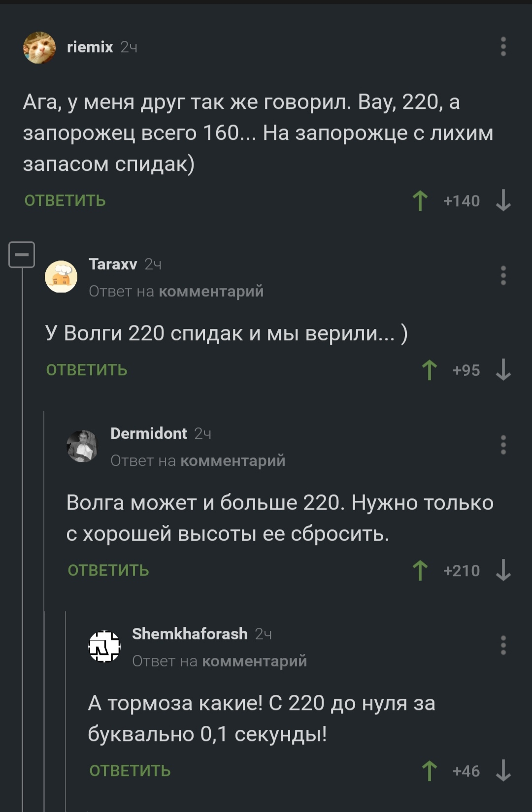The height and width of the screenshot is (812, 532).
Task: Downvote riemix's comment
Action: (503, 201)
